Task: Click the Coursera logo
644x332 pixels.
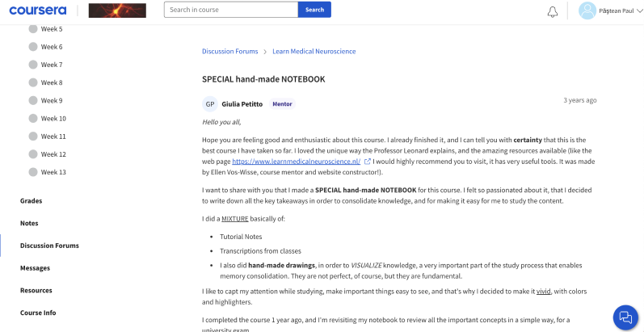Action: (39, 11)
